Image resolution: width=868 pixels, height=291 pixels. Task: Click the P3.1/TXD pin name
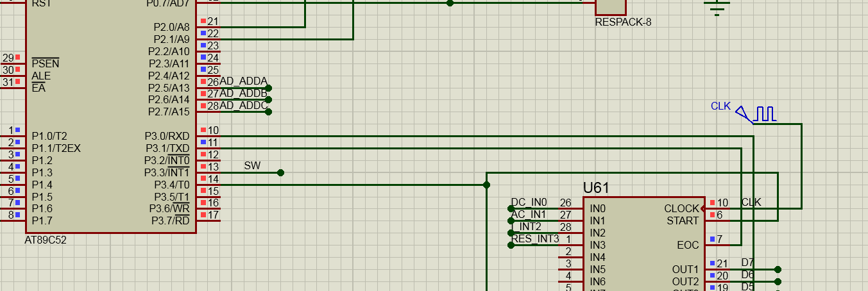coord(167,149)
